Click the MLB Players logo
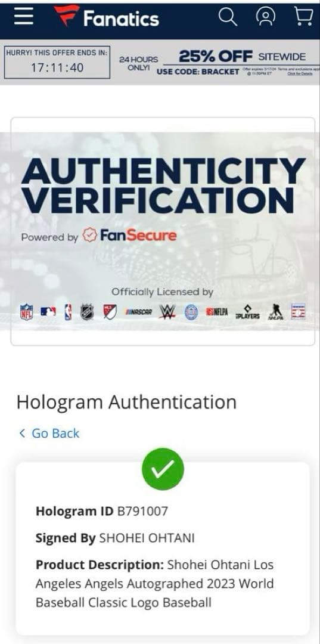Viewport: 320px width, 644px height. [247, 312]
